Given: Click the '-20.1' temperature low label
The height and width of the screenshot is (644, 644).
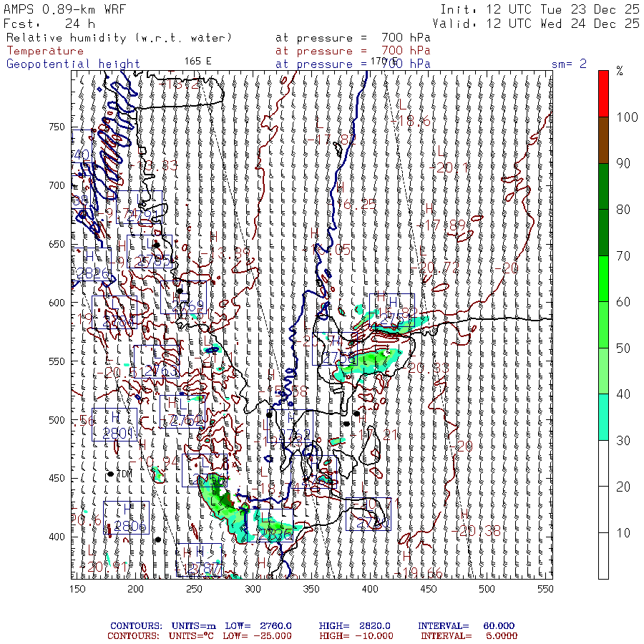Looking at the screenshot, I should tap(449, 167).
